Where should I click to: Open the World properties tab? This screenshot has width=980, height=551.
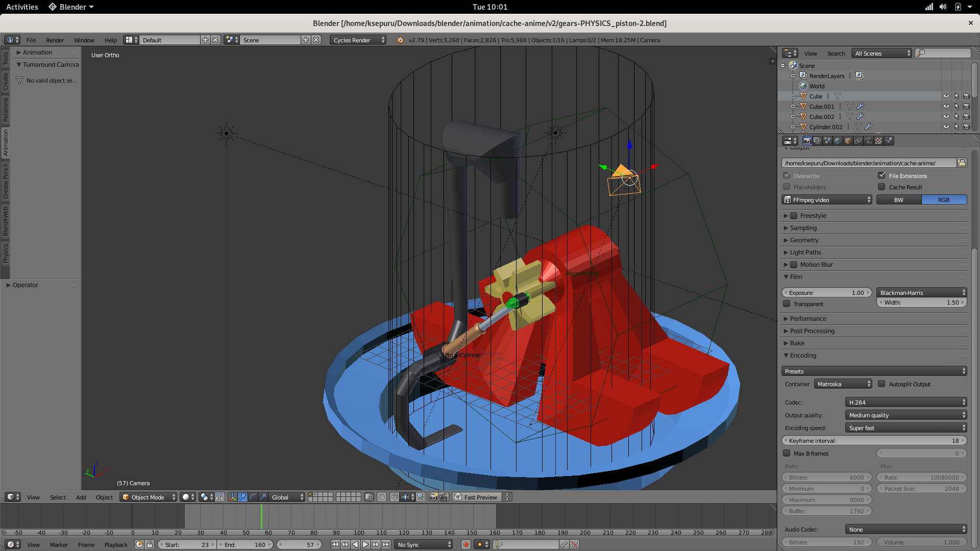tap(838, 141)
